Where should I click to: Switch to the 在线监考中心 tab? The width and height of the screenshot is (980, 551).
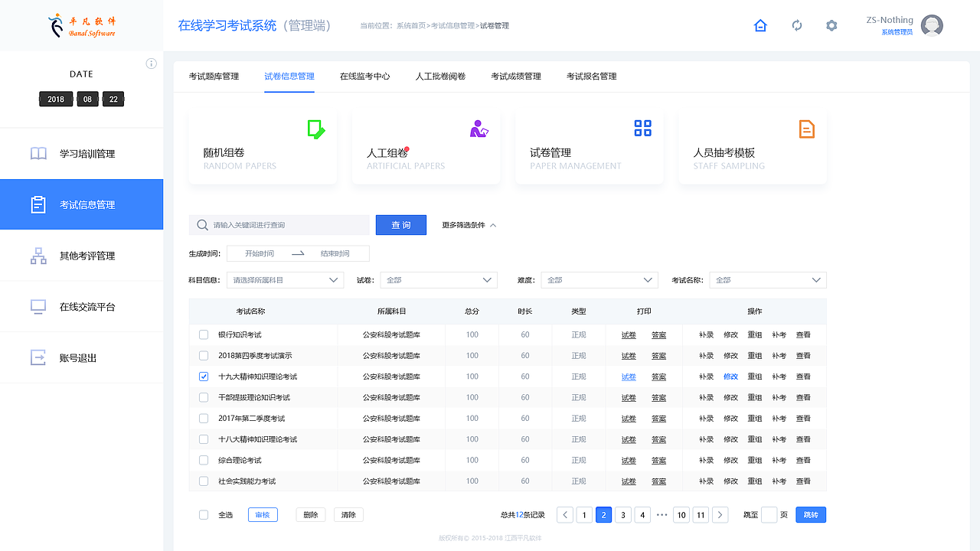coord(365,76)
